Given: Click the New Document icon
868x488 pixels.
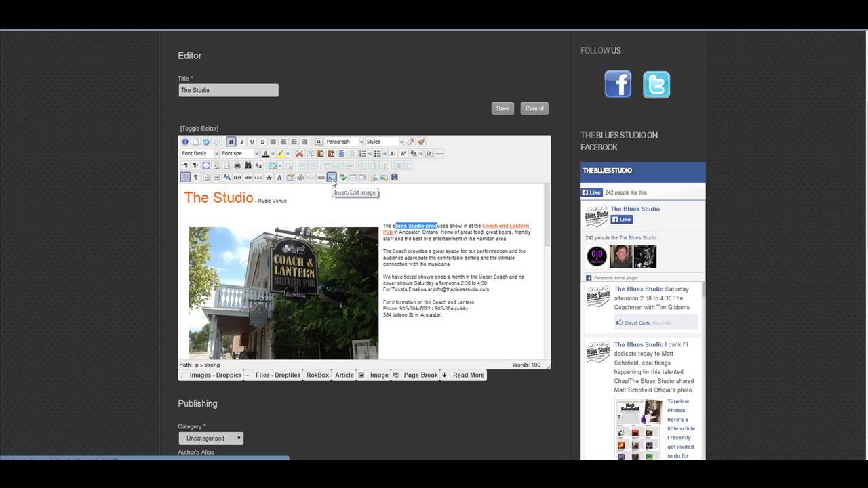Looking at the screenshot, I should 195,142.
